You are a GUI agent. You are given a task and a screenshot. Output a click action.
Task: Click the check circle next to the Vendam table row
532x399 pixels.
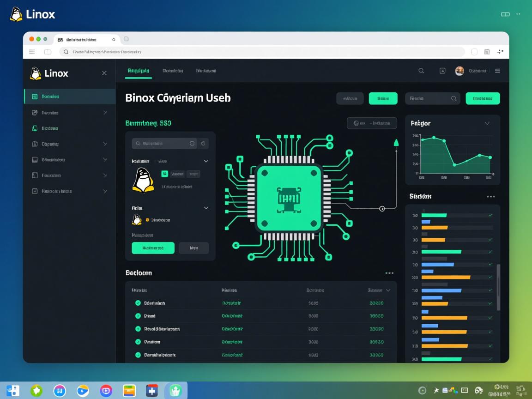tap(137, 342)
